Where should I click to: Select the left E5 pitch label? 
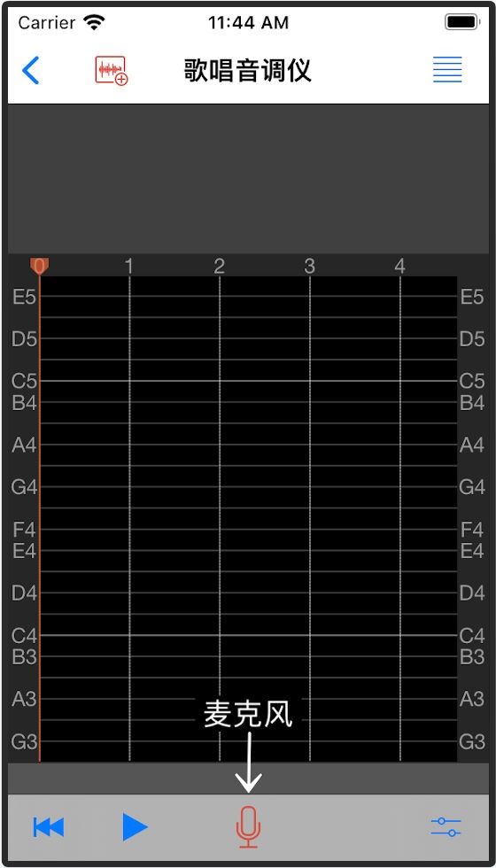(x=25, y=298)
